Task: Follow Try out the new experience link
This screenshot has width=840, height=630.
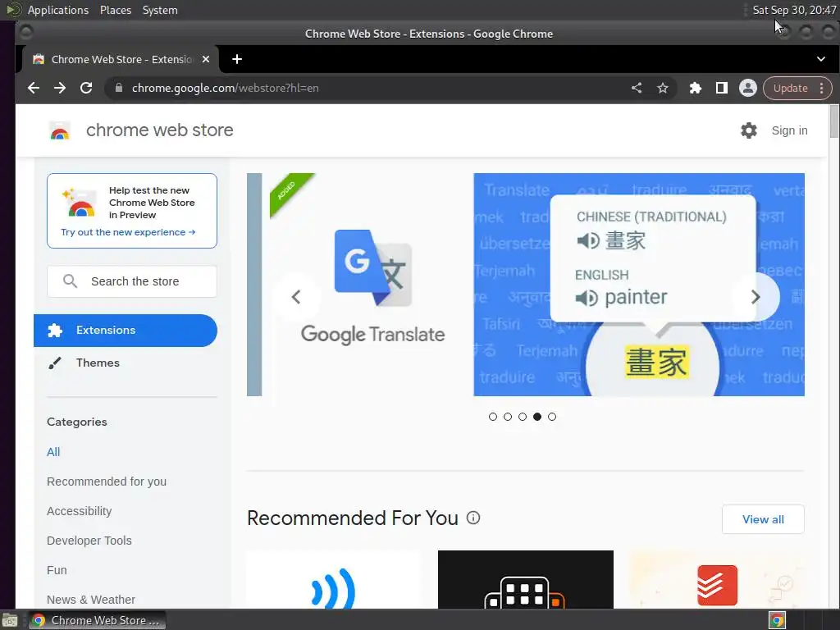Action: coord(128,232)
